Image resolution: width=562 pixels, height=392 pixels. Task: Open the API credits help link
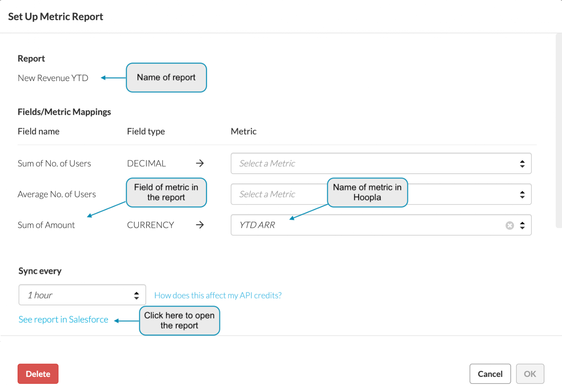pyautogui.click(x=218, y=295)
